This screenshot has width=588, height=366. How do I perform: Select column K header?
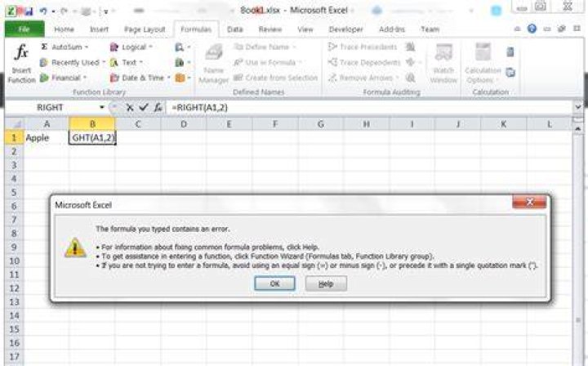point(504,123)
